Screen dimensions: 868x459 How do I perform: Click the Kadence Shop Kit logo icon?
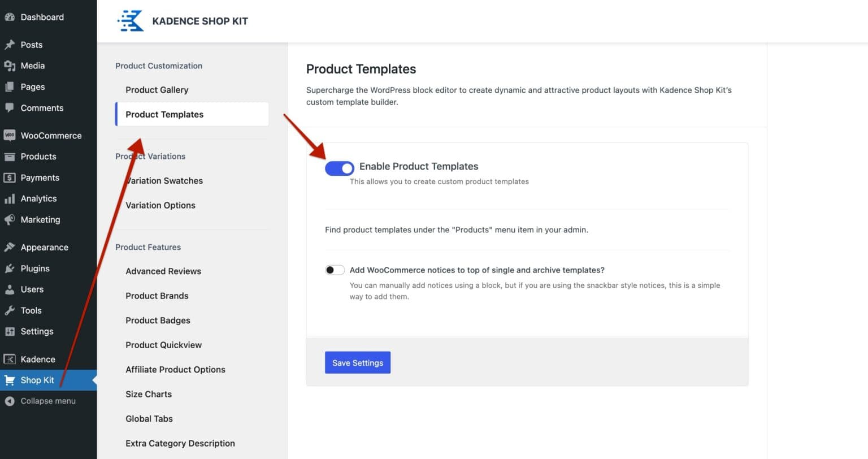coord(131,21)
